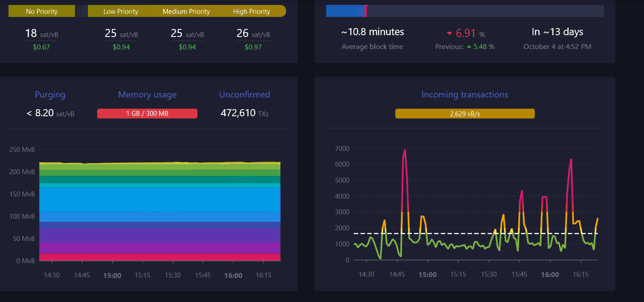Click the 472,610 unconfirmed TXs count
Screen dimensions: 644x302
tap(238, 113)
